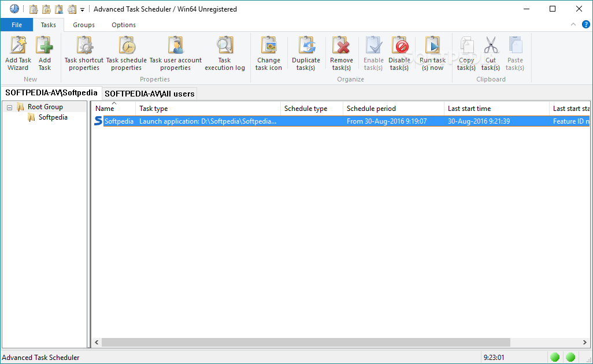Sort by the Schedule period column header
The height and width of the screenshot is (364, 593).
[x=394, y=109]
